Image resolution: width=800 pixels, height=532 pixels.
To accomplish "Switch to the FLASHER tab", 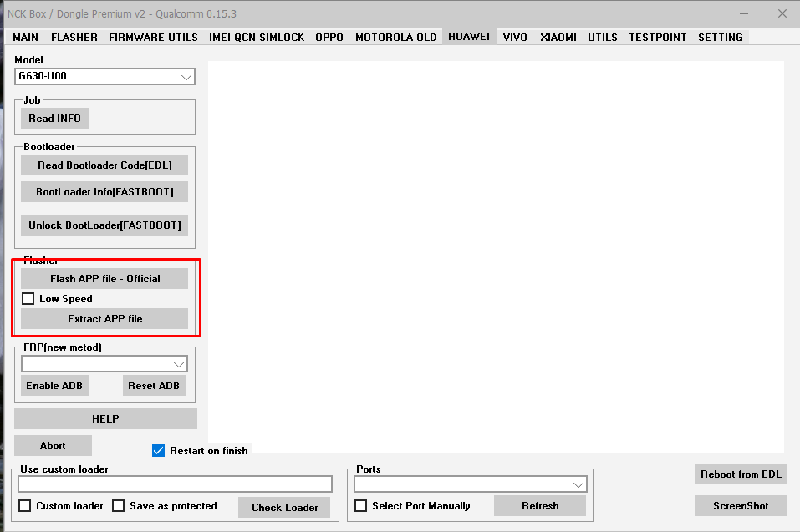I will (x=74, y=38).
